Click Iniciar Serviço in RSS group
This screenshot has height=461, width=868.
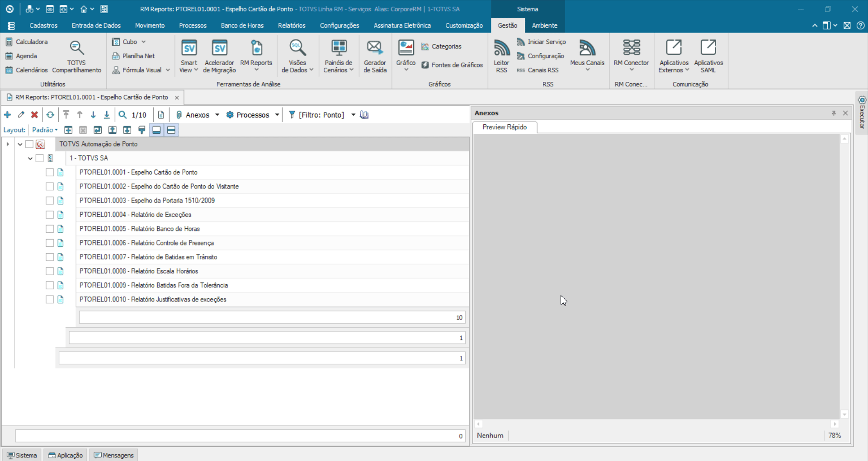[x=542, y=42]
